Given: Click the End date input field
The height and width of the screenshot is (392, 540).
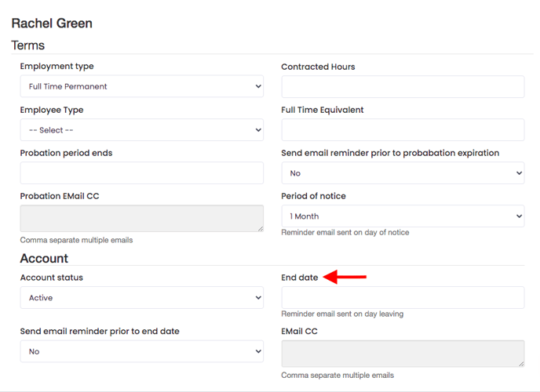Looking at the screenshot, I should (402, 297).
